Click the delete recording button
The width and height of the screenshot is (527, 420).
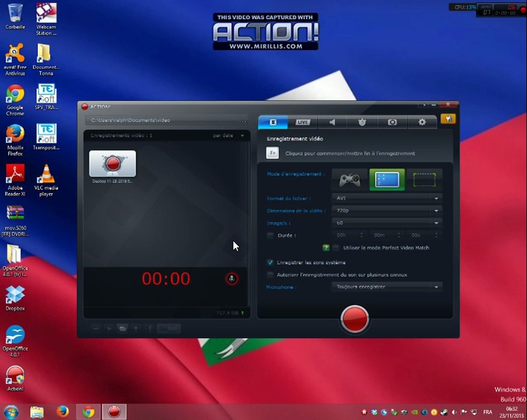96,328
